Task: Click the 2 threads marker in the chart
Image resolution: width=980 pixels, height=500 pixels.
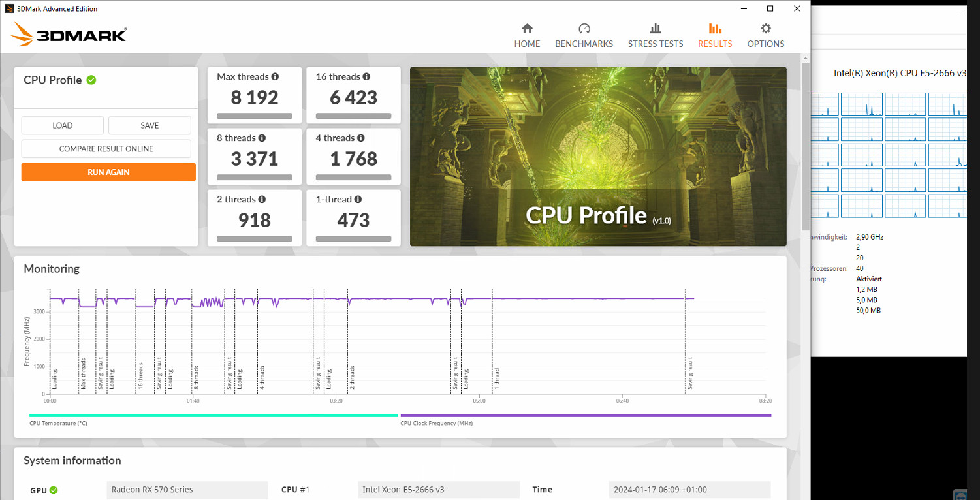Action: tap(352, 378)
